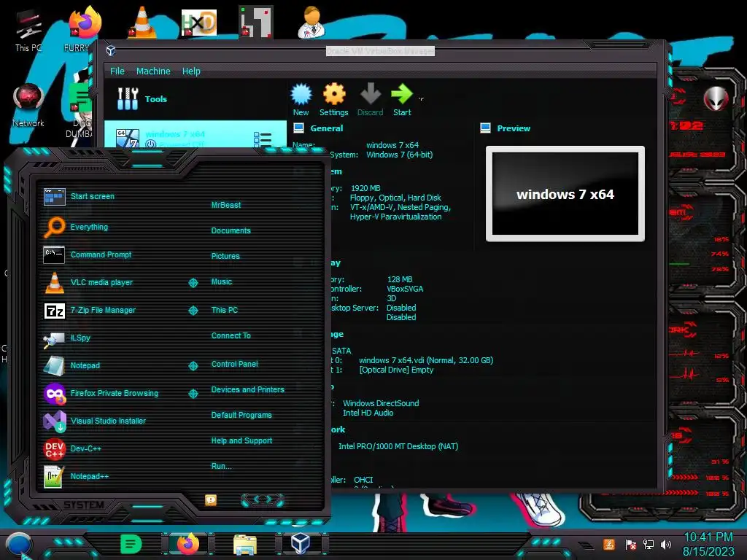
Task: Open Firefox Private Browsing
Action: coord(115,393)
